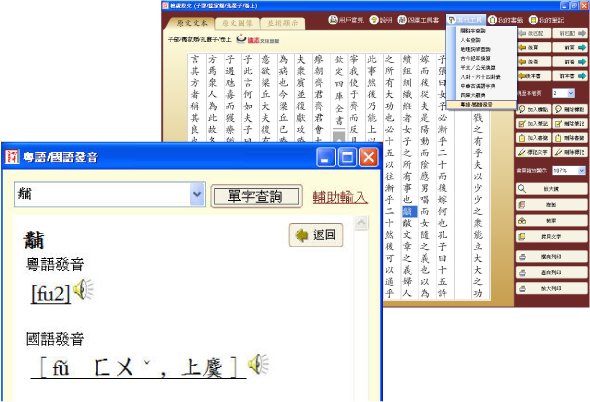Click the 單字查詢 button

pyautogui.click(x=256, y=196)
